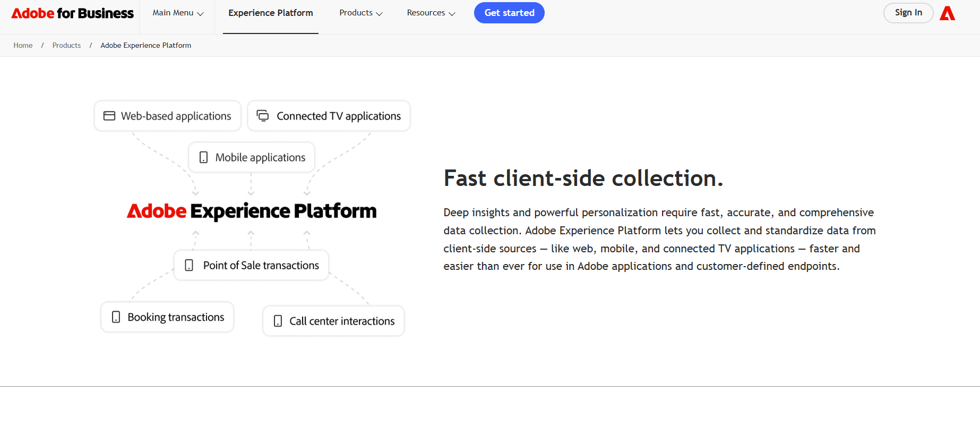Click the Adobe Experience Platform breadcrumb item

[146, 45]
